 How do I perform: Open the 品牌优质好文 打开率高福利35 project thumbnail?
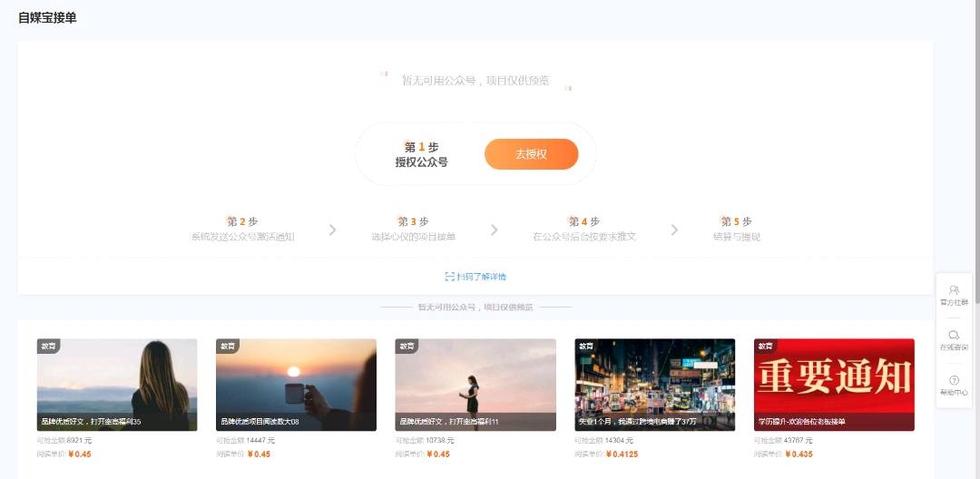click(117, 385)
